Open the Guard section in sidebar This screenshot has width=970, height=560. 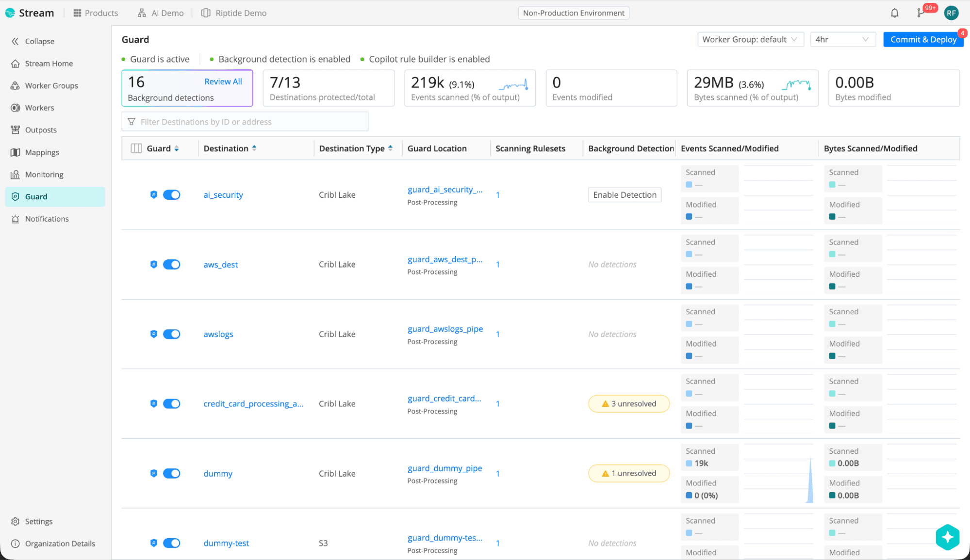[x=36, y=196]
